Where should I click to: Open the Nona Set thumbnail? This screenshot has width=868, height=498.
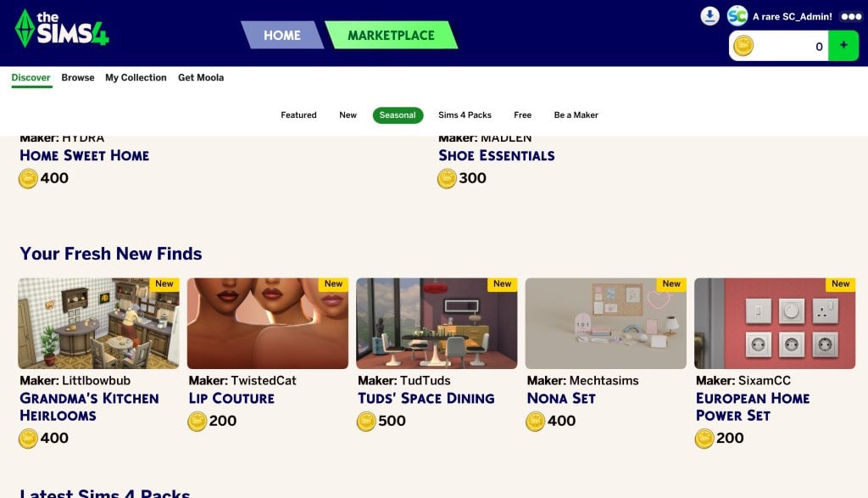click(605, 322)
